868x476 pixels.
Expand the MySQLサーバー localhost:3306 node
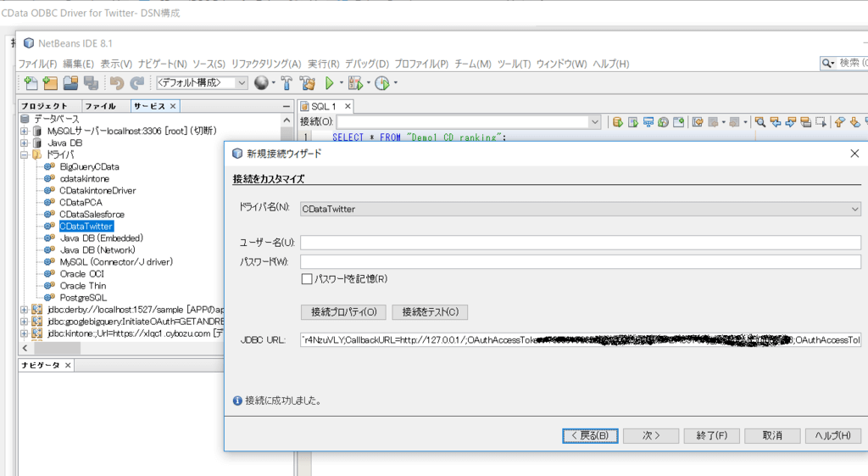coord(25,131)
